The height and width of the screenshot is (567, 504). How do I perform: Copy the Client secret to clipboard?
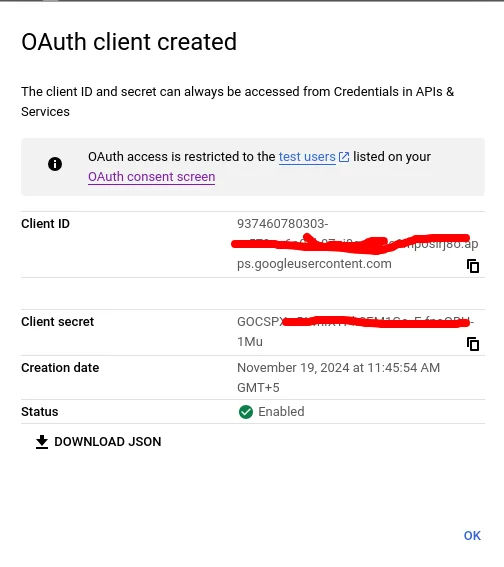click(x=473, y=344)
